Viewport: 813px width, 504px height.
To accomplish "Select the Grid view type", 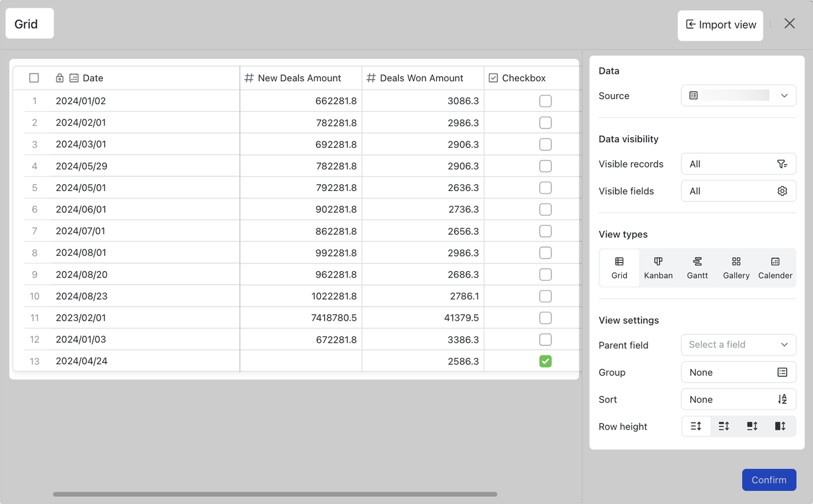I will [x=619, y=268].
